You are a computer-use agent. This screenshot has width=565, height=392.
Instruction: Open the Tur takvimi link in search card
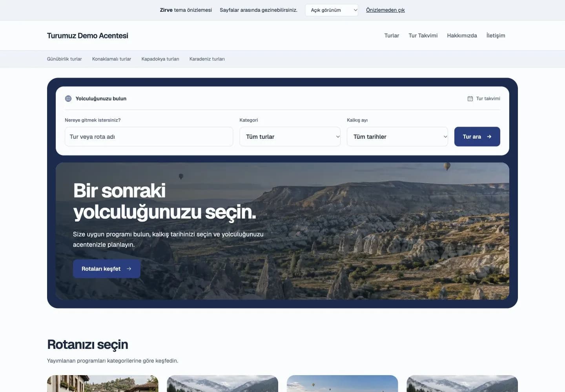(484, 98)
